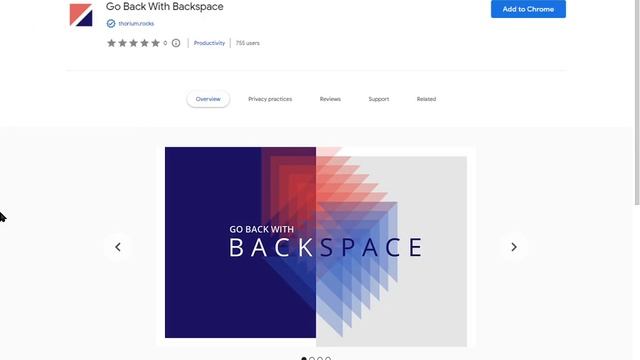Screen dimensions: 640x360
Task: Click the fifth rating star
Action: tap(155, 43)
